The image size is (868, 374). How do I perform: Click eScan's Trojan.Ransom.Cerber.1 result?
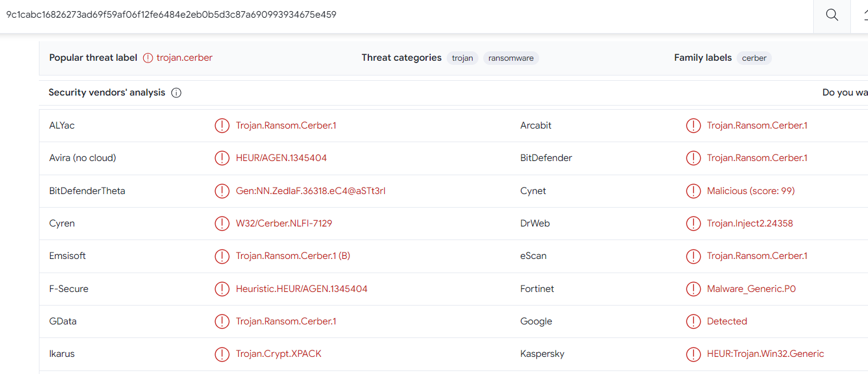(x=757, y=256)
